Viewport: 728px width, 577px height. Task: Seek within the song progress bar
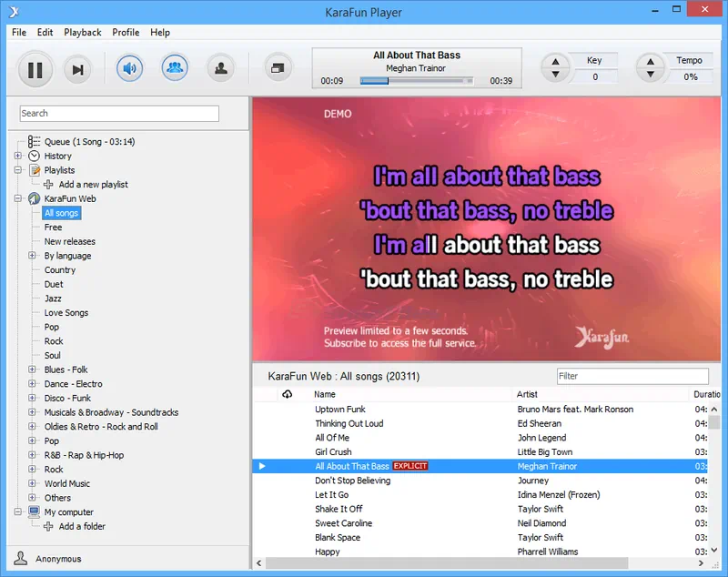(x=417, y=81)
